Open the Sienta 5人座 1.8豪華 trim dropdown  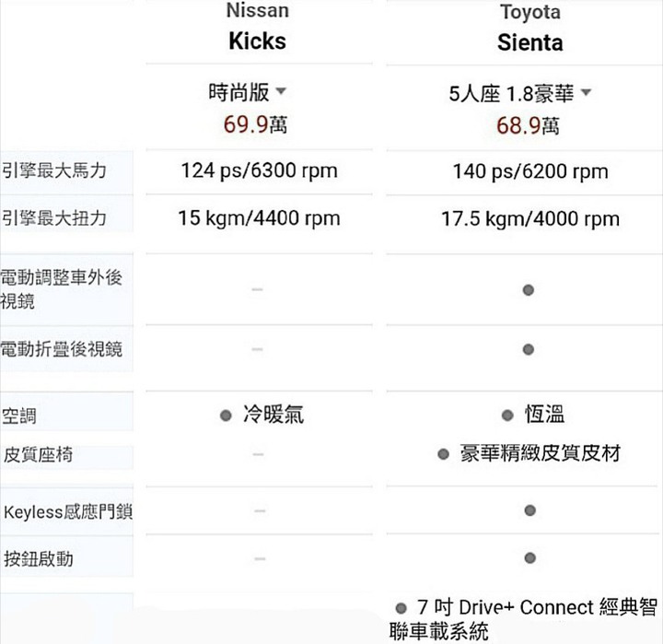pyautogui.click(x=519, y=93)
